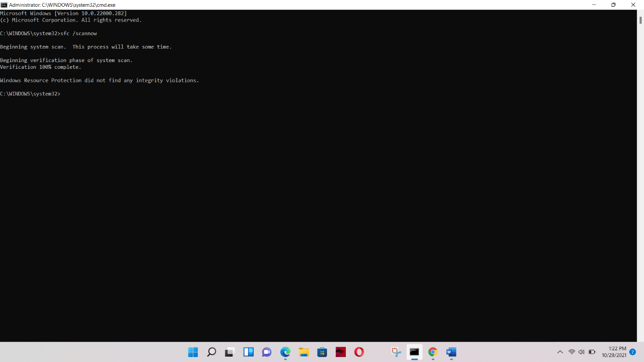Open the cmd.exe system menu via title bar icon
Viewport: 644px width, 362px height.
pyautogui.click(x=4, y=4)
